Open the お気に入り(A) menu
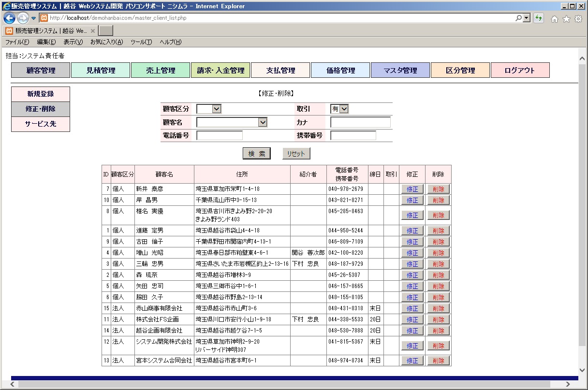 [x=106, y=42]
